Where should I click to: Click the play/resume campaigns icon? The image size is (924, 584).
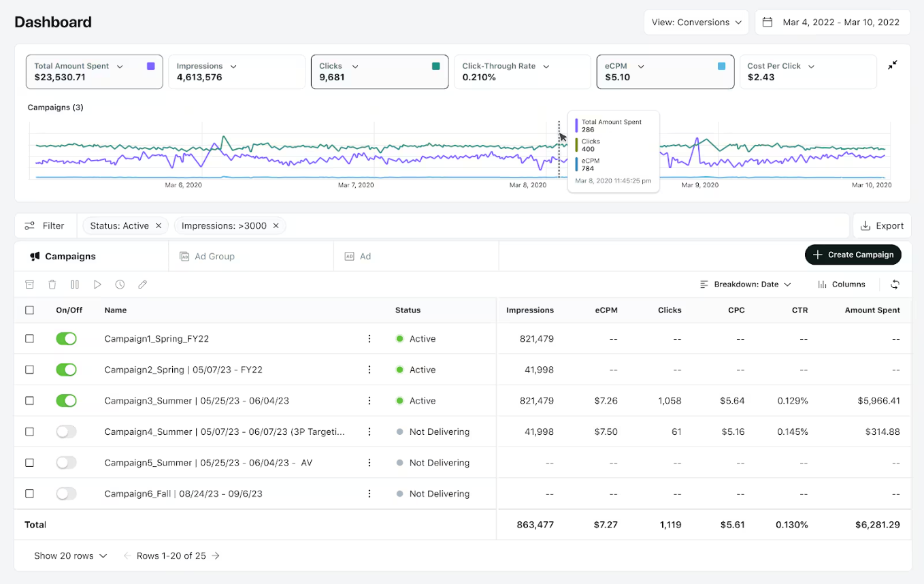pos(97,285)
